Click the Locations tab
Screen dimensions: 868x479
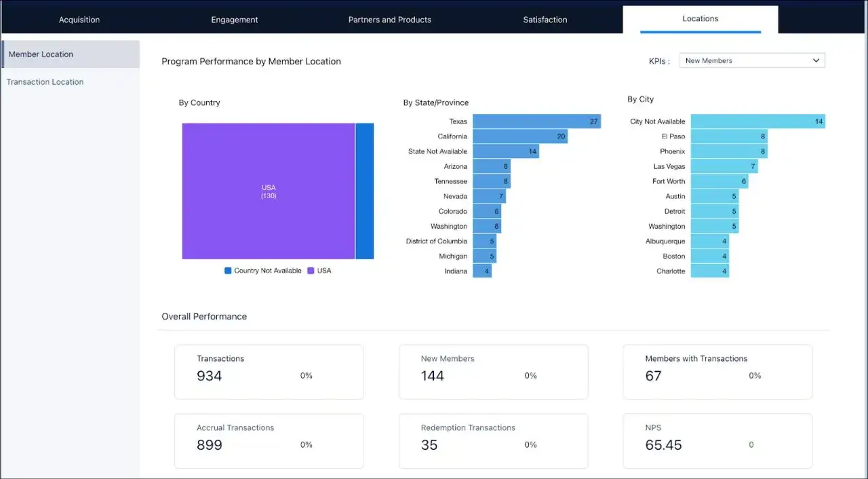(701, 19)
